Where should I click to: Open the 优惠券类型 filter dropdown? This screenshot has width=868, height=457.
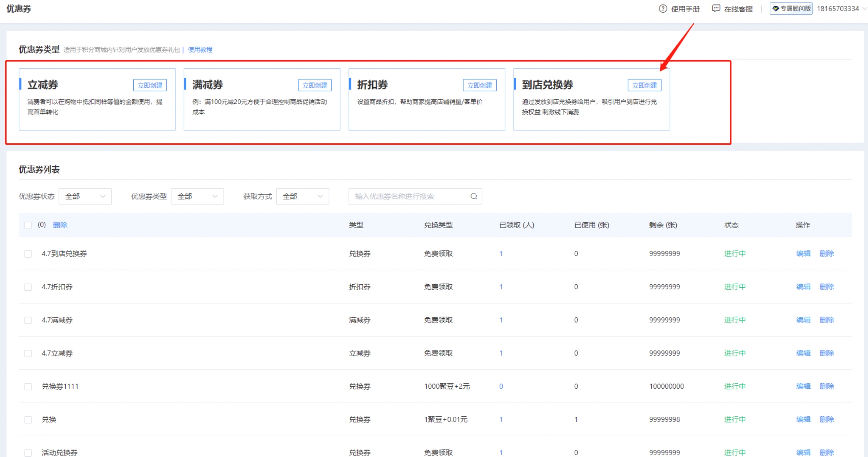(197, 196)
